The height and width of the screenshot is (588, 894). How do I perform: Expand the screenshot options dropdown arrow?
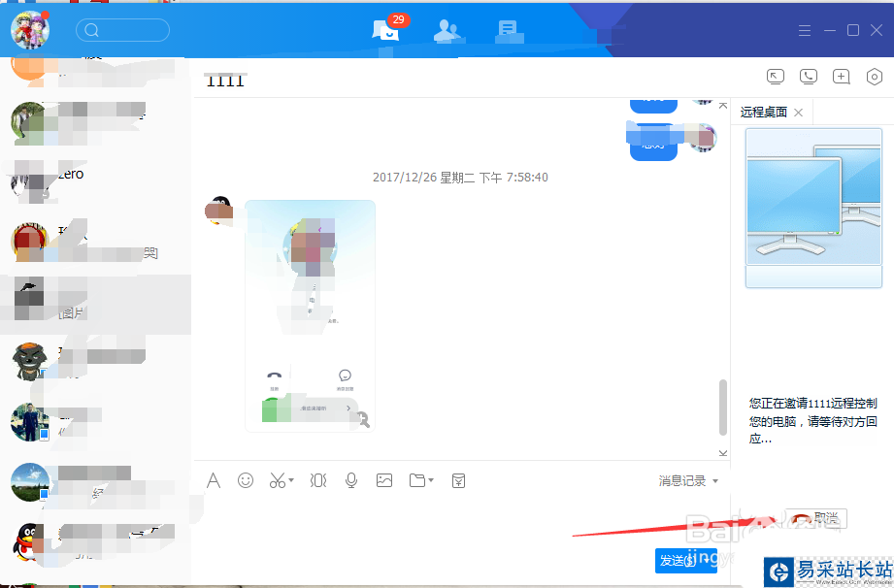point(291,481)
